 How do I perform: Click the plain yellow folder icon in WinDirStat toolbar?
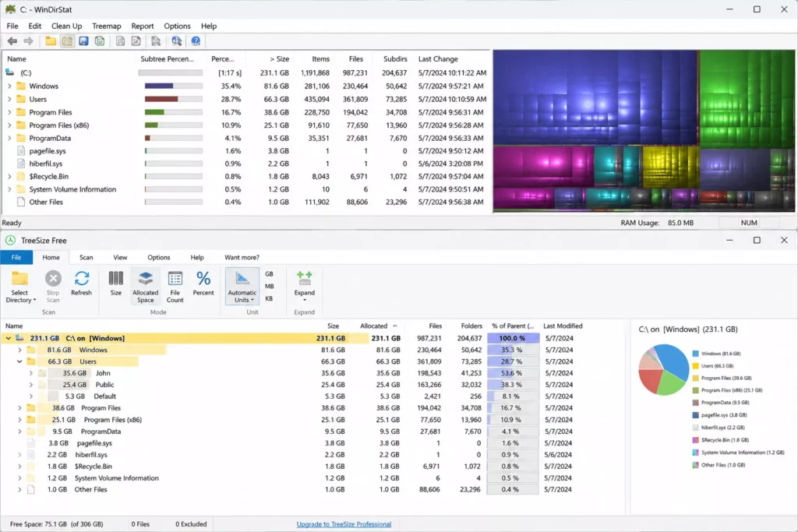click(x=51, y=41)
